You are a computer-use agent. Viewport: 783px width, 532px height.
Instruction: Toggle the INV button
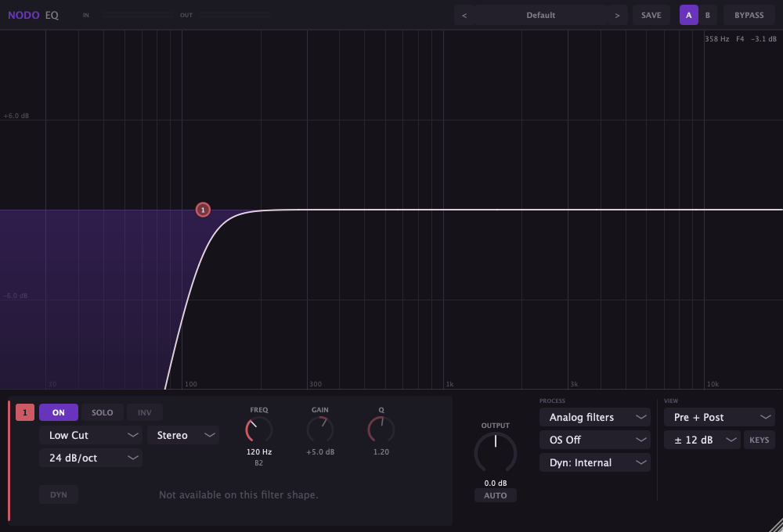pyautogui.click(x=144, y=412)
